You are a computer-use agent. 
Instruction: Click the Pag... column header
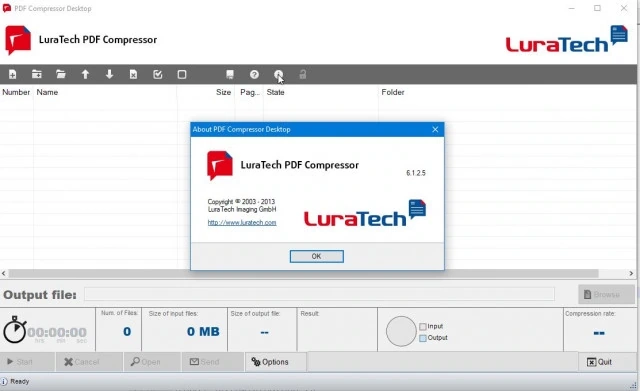tap(249, 92)
